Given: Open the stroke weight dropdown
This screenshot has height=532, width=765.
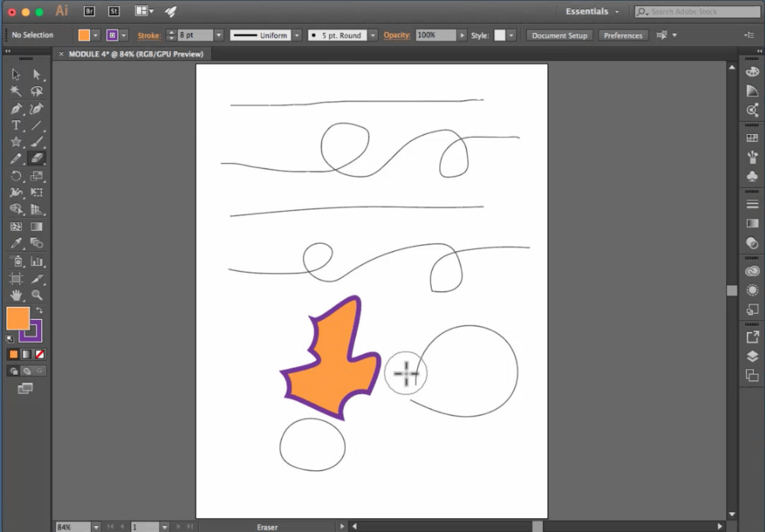Looking at the screenshot, I should tap(218, 35).
